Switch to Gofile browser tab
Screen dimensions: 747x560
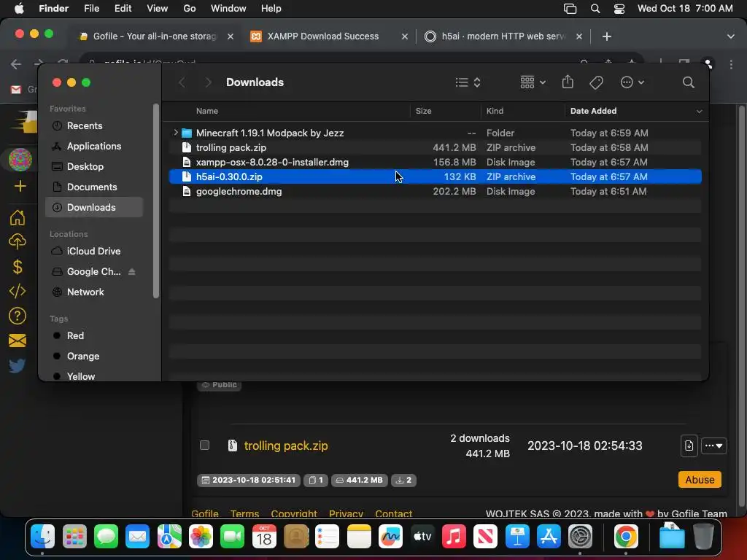155,36
